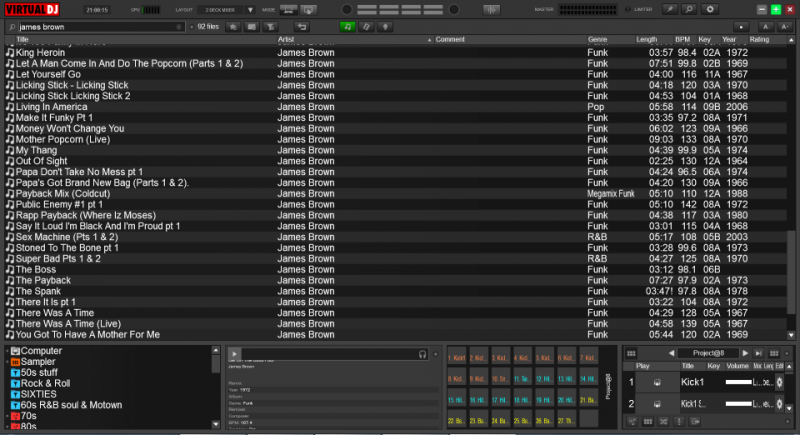Click the microphone icon in top bar
Screen dimensions: 800x435
(x=669, y=10)
